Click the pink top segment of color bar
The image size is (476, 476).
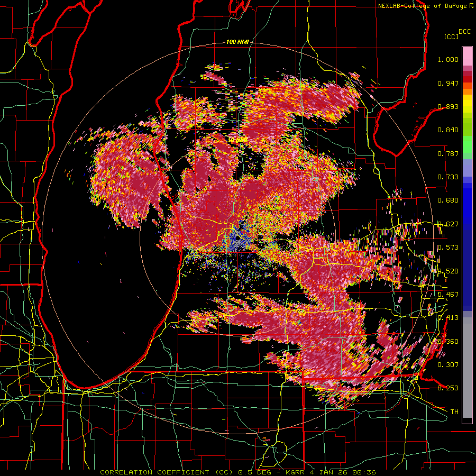tap(467, 56)
